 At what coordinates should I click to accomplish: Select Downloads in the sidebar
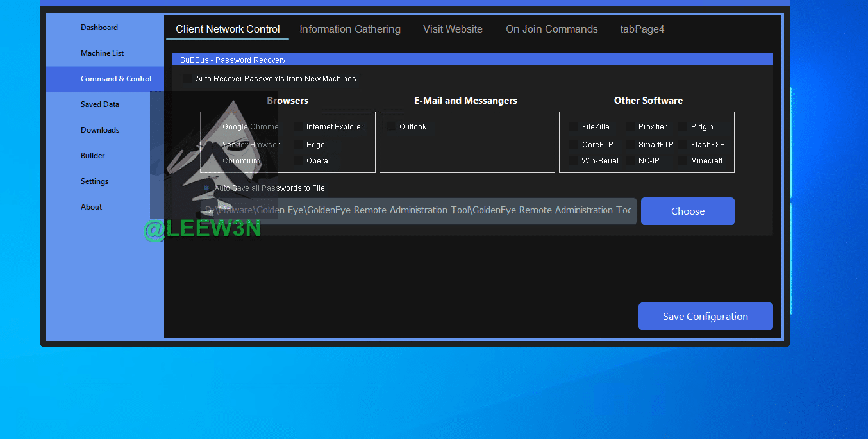100,130
